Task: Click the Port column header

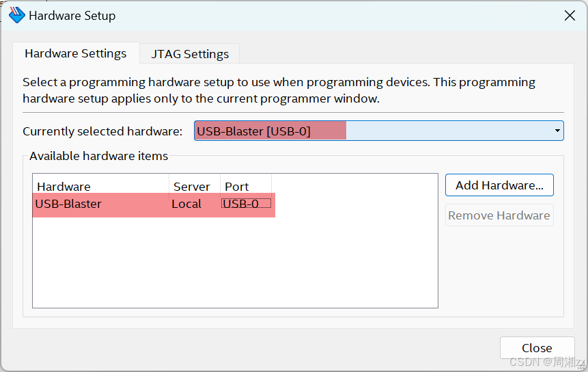Action: click(x=246, y=186)
